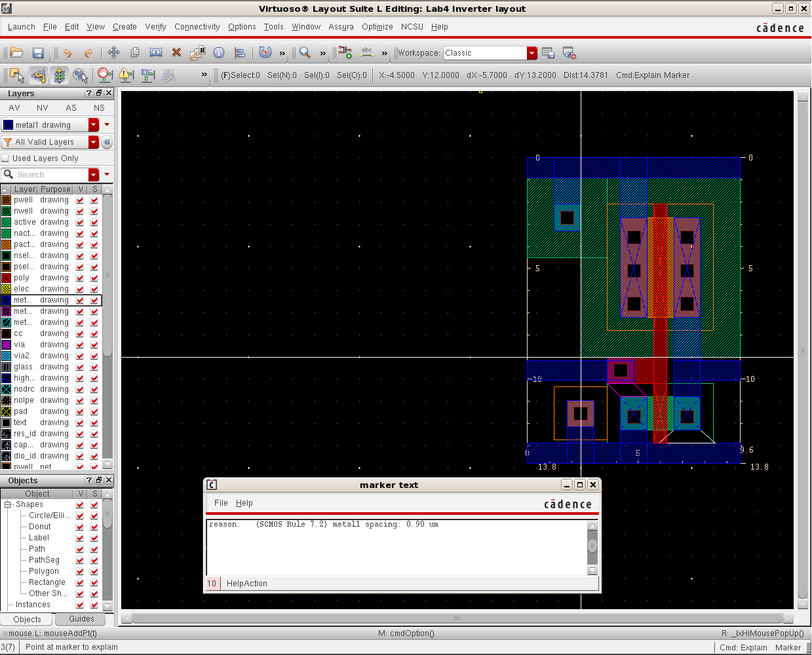Click the Save icon in the toolbar

tap(39, 52)
